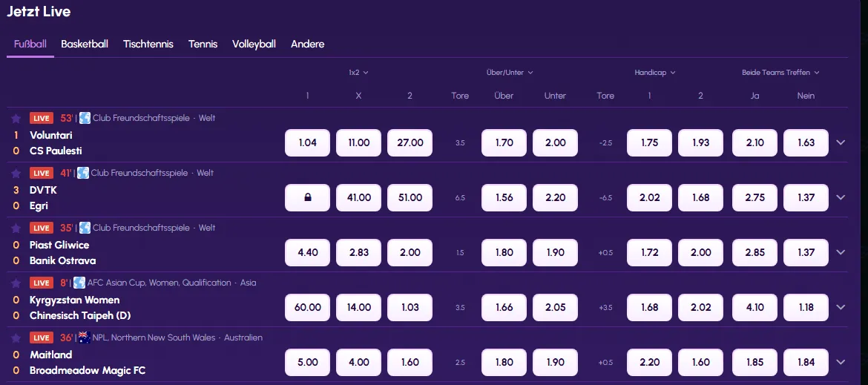
Task: Expand more markets for Maitland match
Action: tap(841, 362)
